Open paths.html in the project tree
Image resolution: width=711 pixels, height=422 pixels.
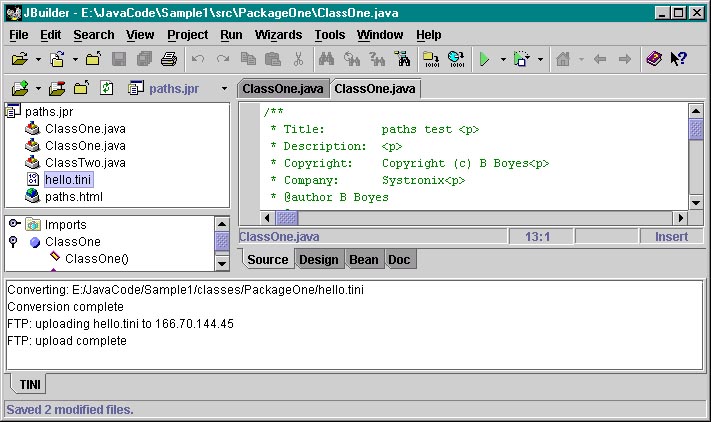pos(73,196)
